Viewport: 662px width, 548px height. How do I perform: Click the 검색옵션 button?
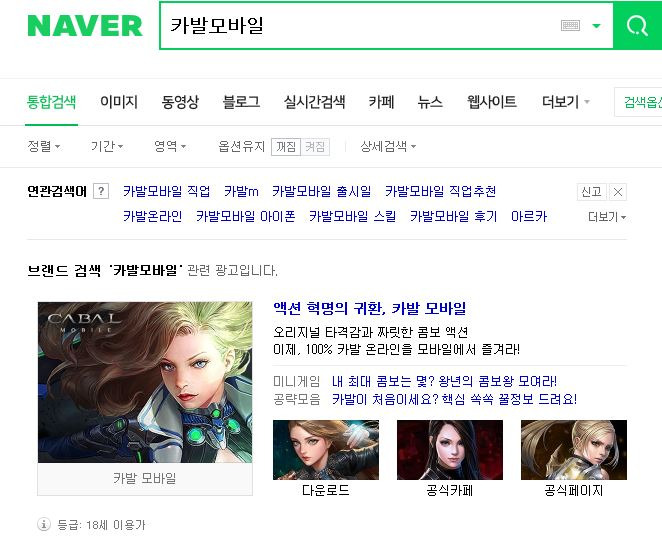(638, 102)
